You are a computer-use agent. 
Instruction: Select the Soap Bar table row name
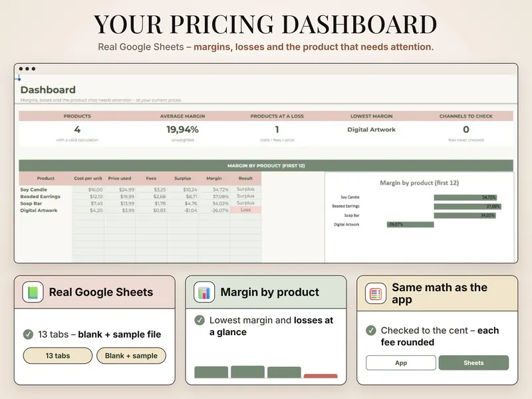31,203
